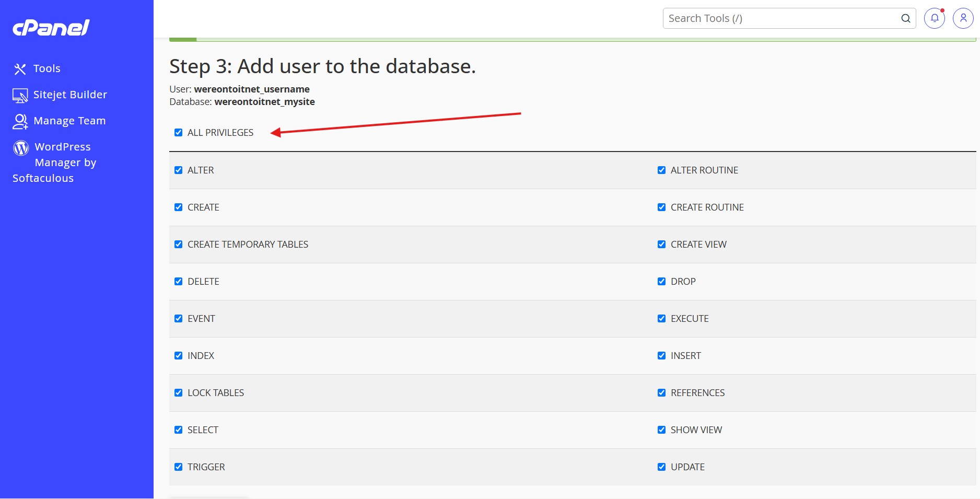
Task: Toggle the CREATE VIEW checkbox
Action: pos(662,245)
